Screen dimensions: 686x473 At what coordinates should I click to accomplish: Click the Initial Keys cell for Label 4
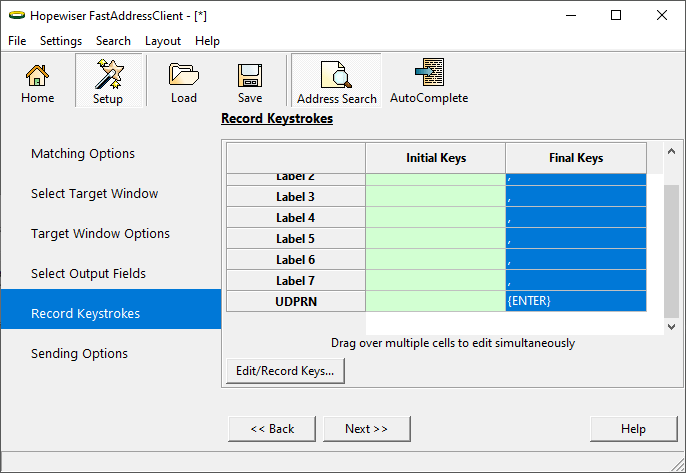tap(436, 217)
